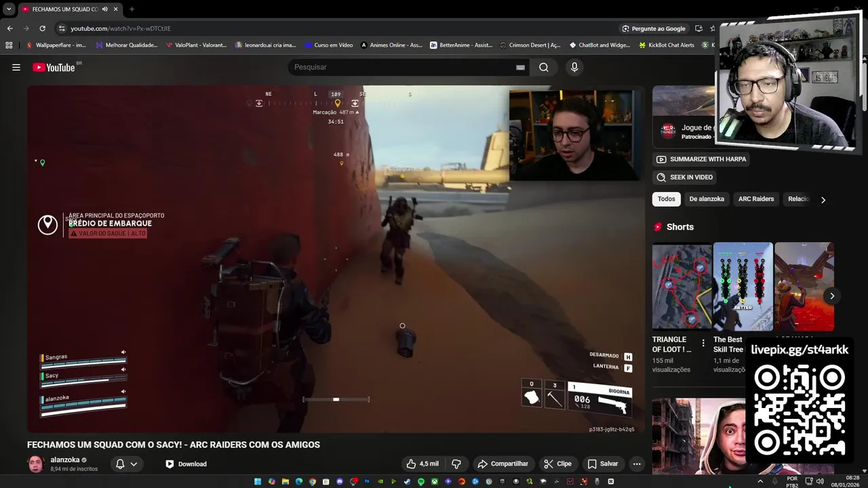Open the ChatBot and Widget bookmark
This screenshot has width=868, height=488.
coord(600,45)
